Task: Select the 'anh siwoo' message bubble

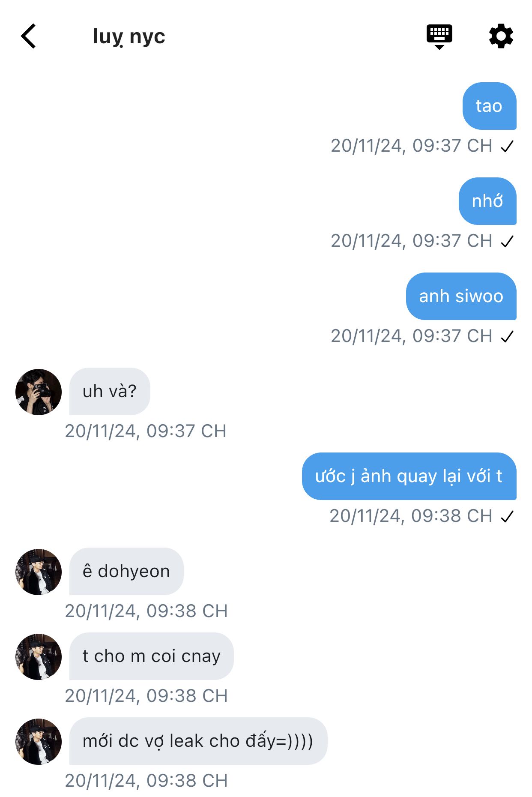Action: point(461,296)
